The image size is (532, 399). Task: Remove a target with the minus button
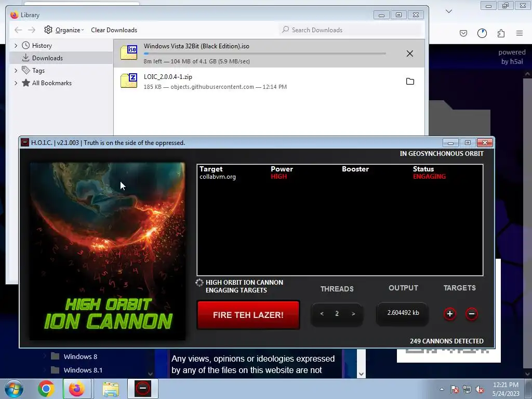tap(472, 314)
